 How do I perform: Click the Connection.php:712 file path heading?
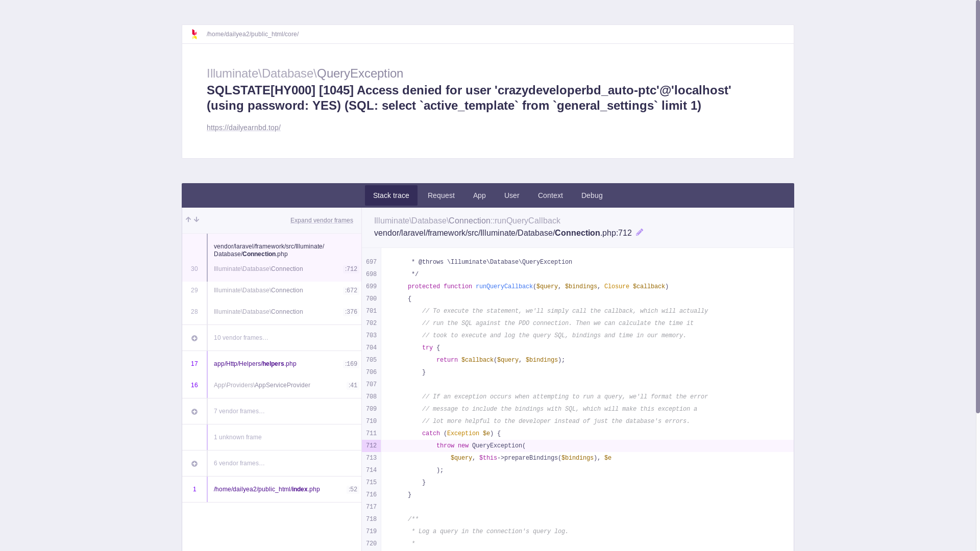point(503,233)
